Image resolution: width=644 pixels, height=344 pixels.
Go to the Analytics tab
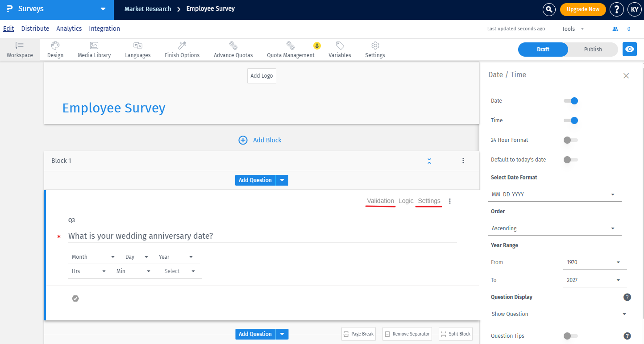pos(69,29)
